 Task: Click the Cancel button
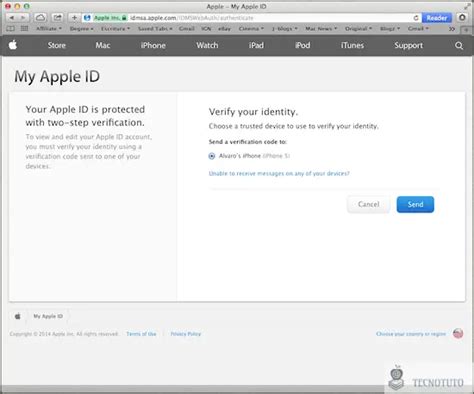tap(368, 204)
